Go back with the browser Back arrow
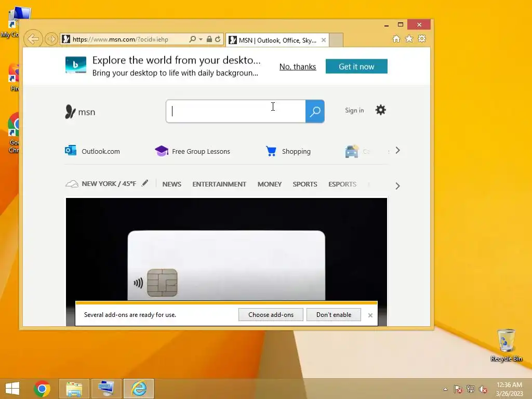The image size is (532, 399). tap(33, 39)
